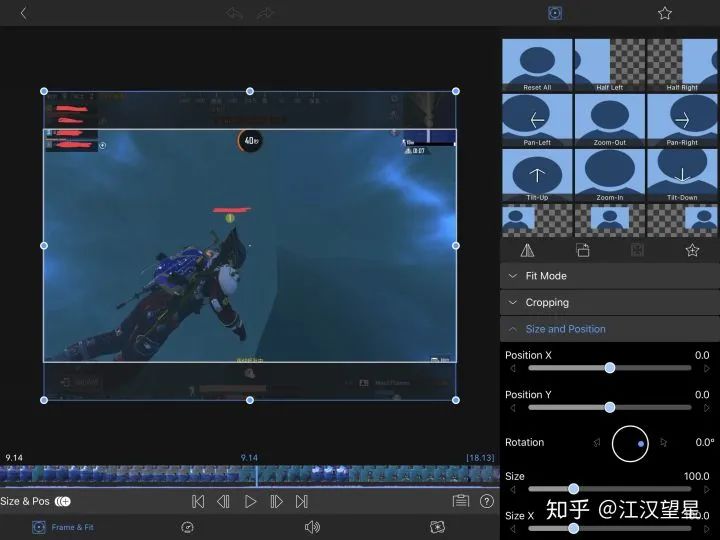The width and height of the screenshot is (720, 540).
Task: Increase Position Y with right arrow
Action: point(707,408)
